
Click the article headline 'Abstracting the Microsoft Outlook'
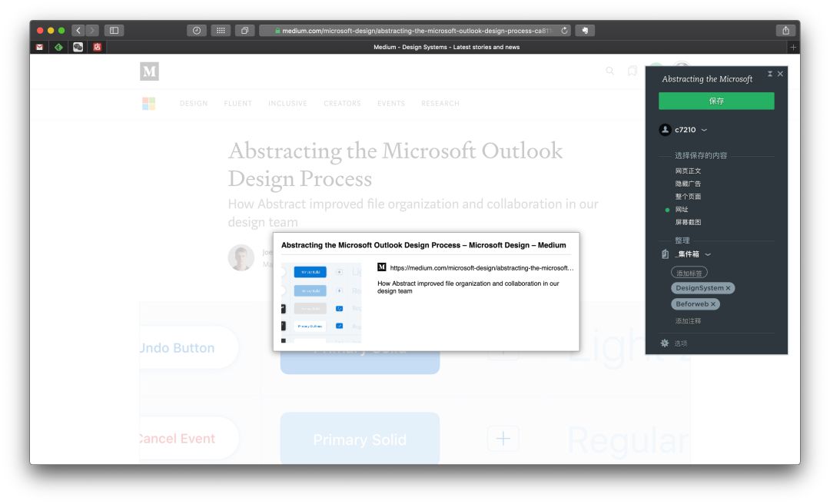(x=395, y=164)
